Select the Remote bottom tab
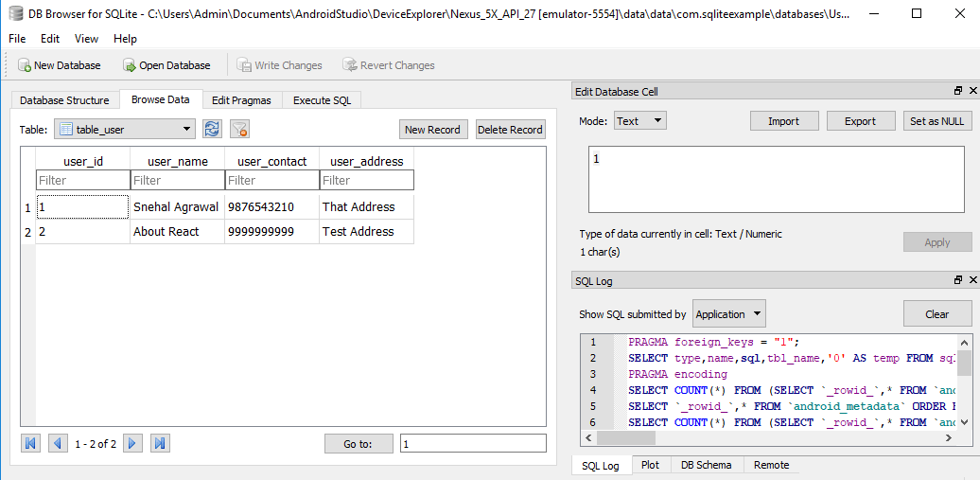The image size is (980, 480). 771,465
